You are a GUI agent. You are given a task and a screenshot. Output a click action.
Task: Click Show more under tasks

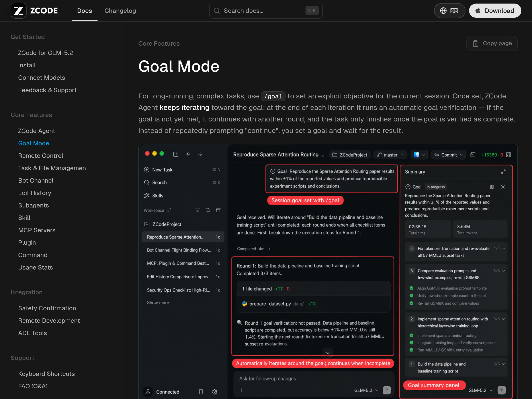click(158, 303)
